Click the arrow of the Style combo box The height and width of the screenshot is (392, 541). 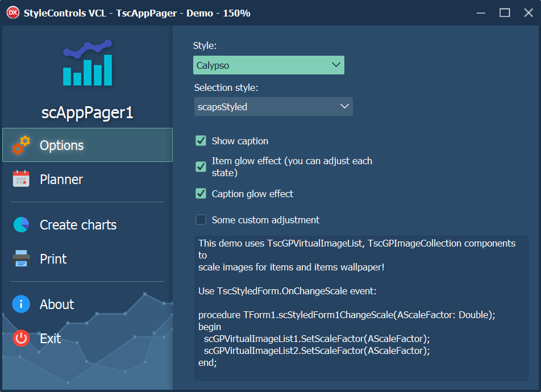tap(336, 65)
